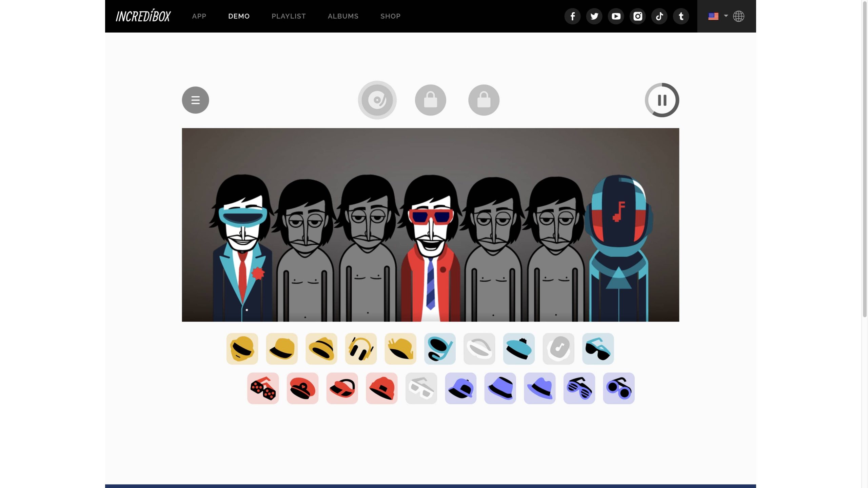This screenshot has height=488, width=868.
Task: Open the TikTok social link
Action: pyautogui.click(x=659, y=16)
